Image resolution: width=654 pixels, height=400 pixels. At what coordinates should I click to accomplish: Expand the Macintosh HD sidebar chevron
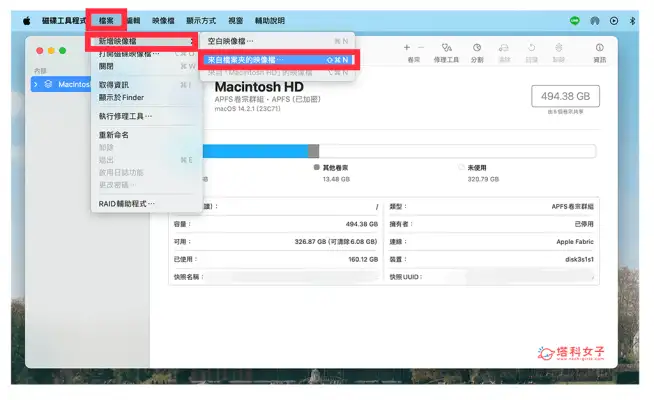pos(36,84)
